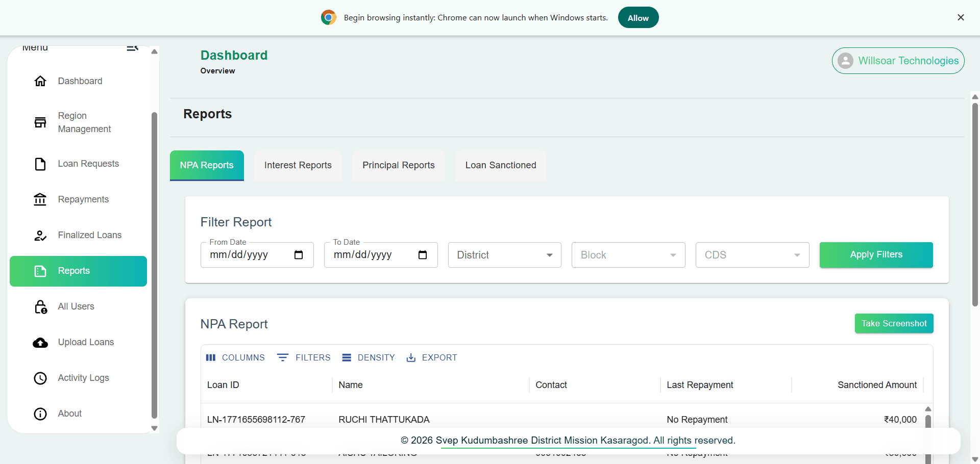Viewport: 980px width, 464px height.
Task: Open the COLUMNS panel of the grid
Action: pyautogui.click(x=235, y=357)
